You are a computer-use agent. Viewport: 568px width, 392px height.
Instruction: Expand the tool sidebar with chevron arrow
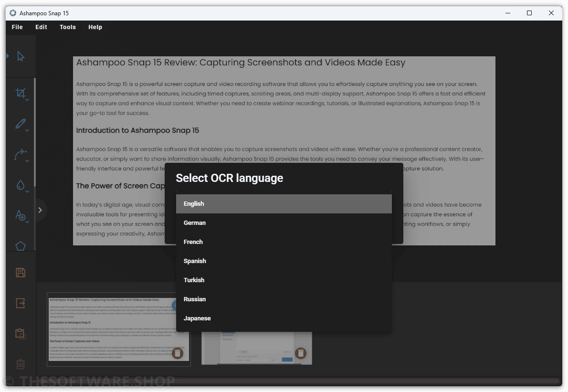(x=40, y=210)
